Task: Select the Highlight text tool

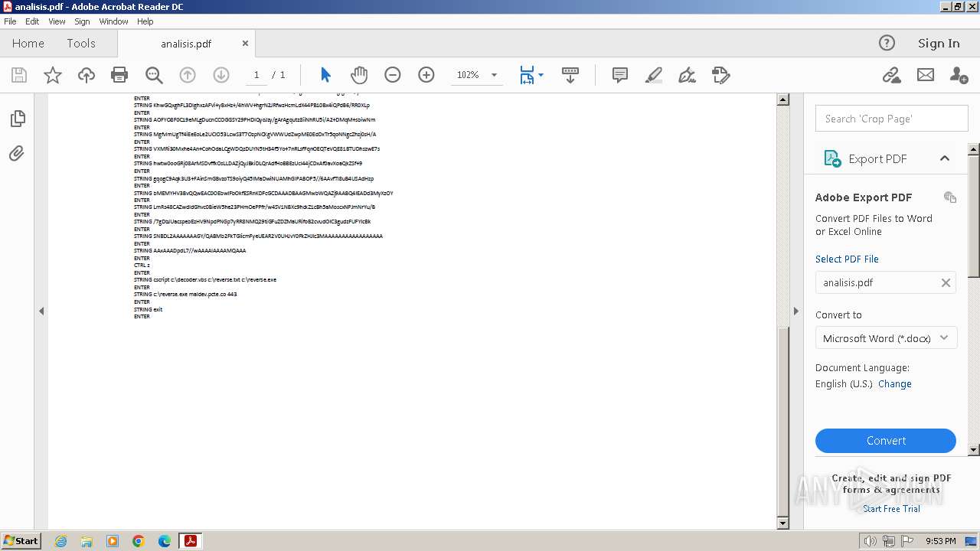Action: click(654, 75)
